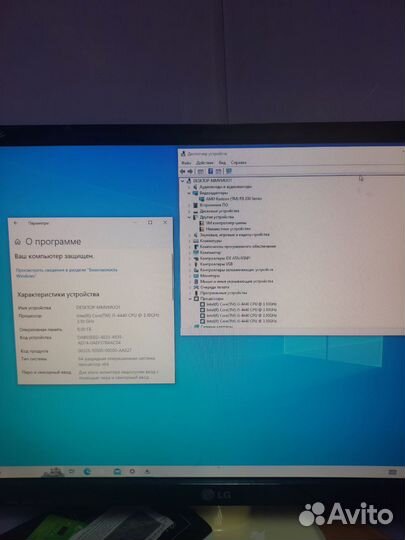The image size is (405, 540).
Task: Click the Settings window vertical scrollbar
Action: click(173, 277)
